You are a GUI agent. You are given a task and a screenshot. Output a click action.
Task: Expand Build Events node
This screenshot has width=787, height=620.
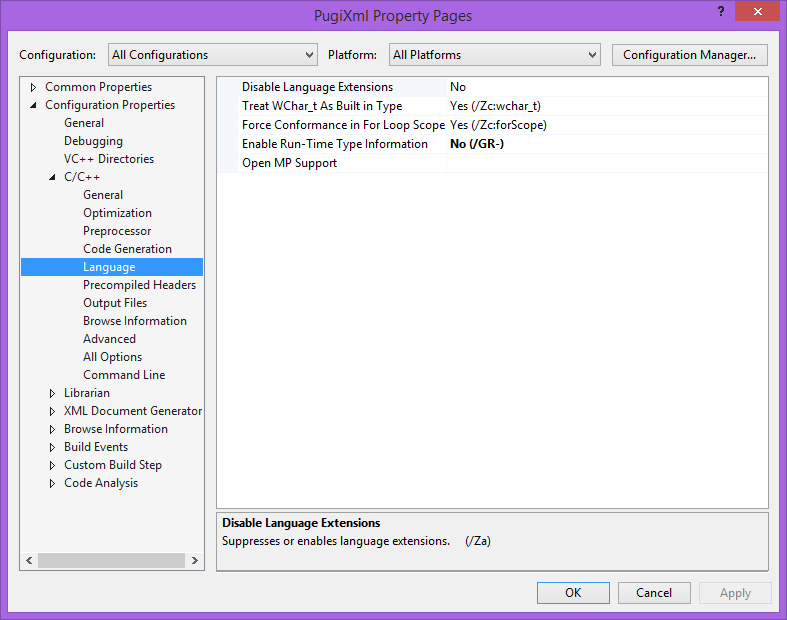52,447
